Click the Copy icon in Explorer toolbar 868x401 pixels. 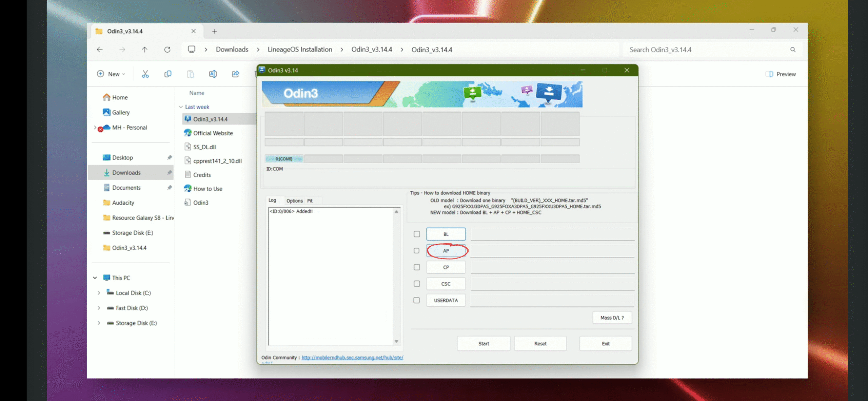tap(168, 74)
